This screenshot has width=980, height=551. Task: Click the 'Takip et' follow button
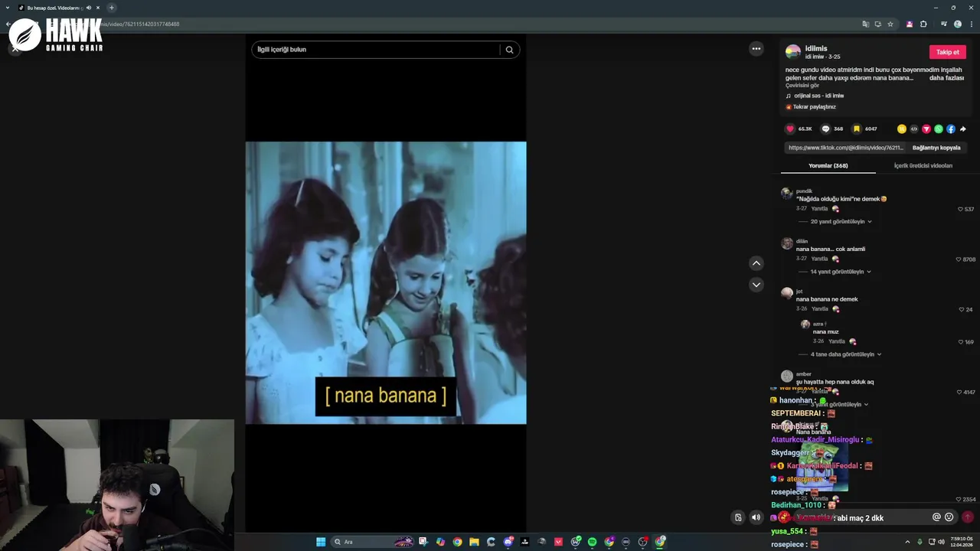coord(948,52)
